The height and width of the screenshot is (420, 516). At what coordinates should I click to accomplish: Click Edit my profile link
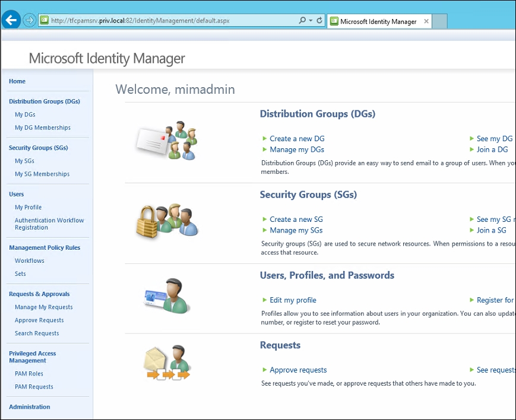coord(293,300)
